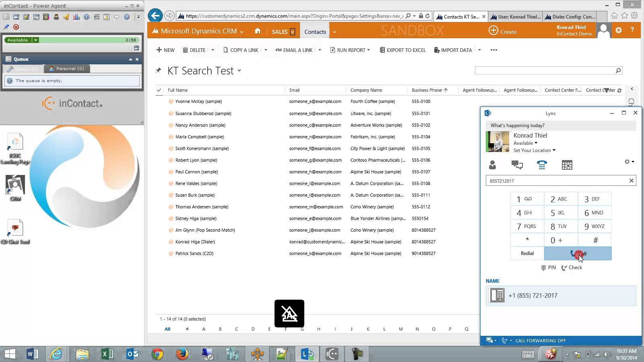Click the bar chart statistics icon in Power Agent
The image size is (644, 362).
(76, 17)
